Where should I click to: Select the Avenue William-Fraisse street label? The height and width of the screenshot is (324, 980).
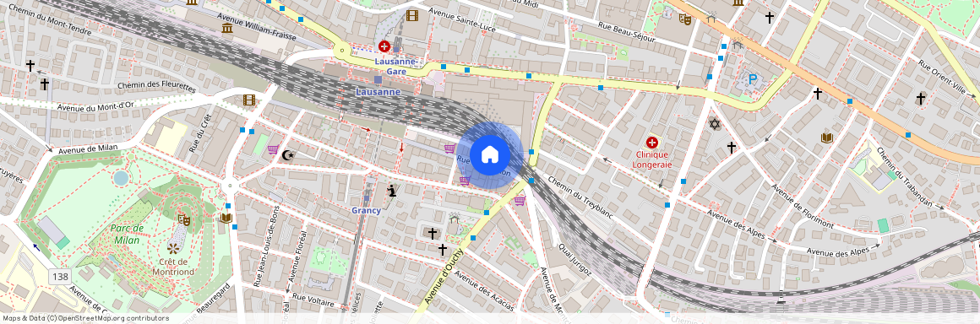257,27
